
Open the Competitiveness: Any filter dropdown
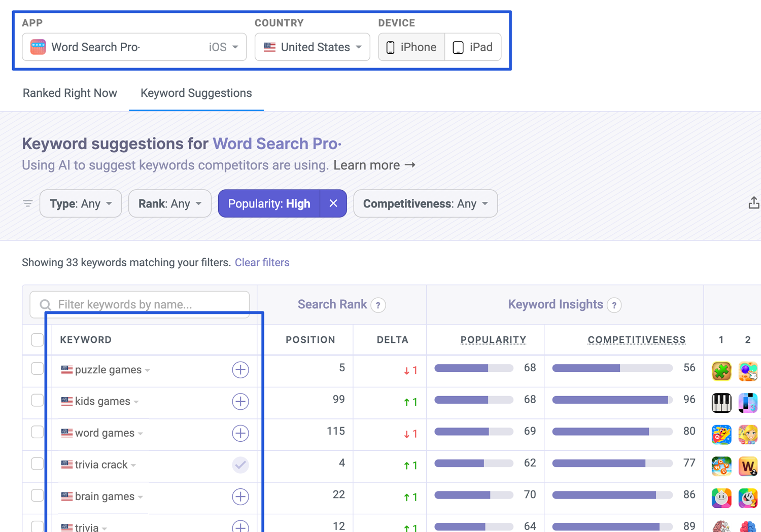coord(426,203)
